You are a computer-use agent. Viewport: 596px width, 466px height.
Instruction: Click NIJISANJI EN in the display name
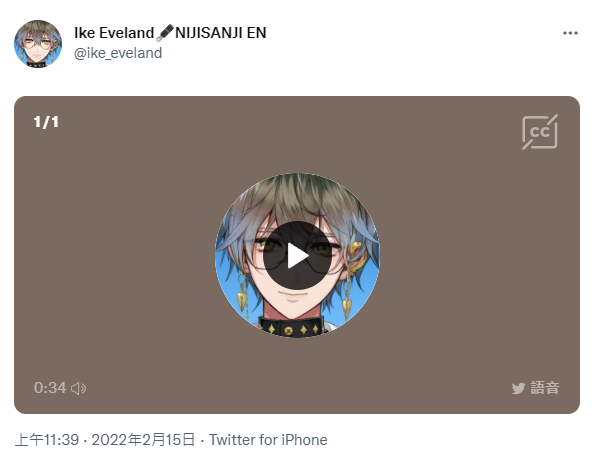[x=220, y=33]
